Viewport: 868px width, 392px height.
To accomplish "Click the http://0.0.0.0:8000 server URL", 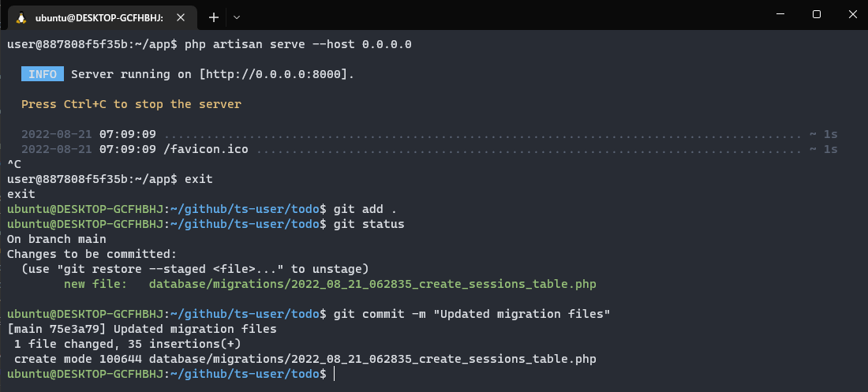I will point(276,74).
